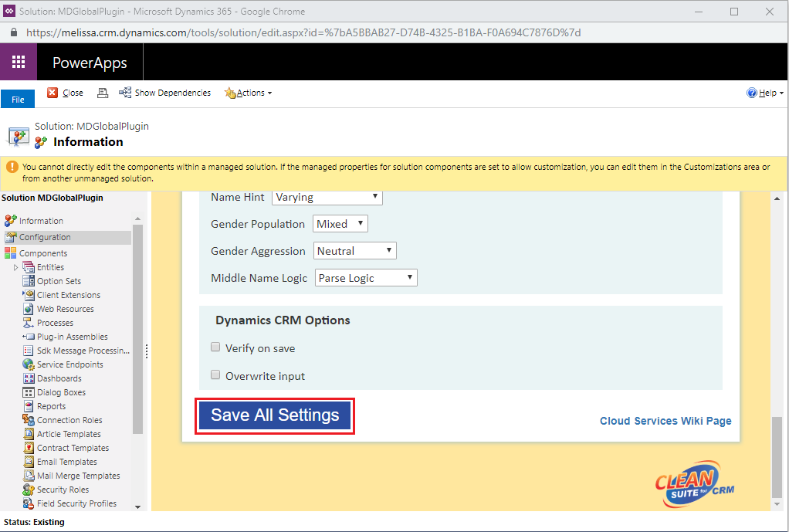Click the Web Resources icon
Screen dimensions: 789x532
coord(29,309)
